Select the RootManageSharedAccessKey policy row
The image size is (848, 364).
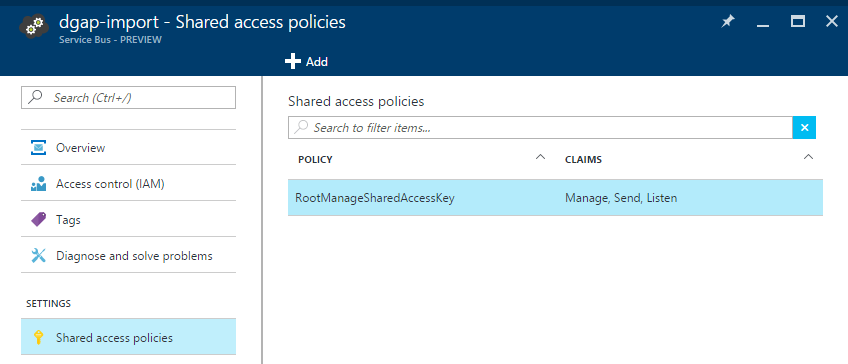pos(555,198)
